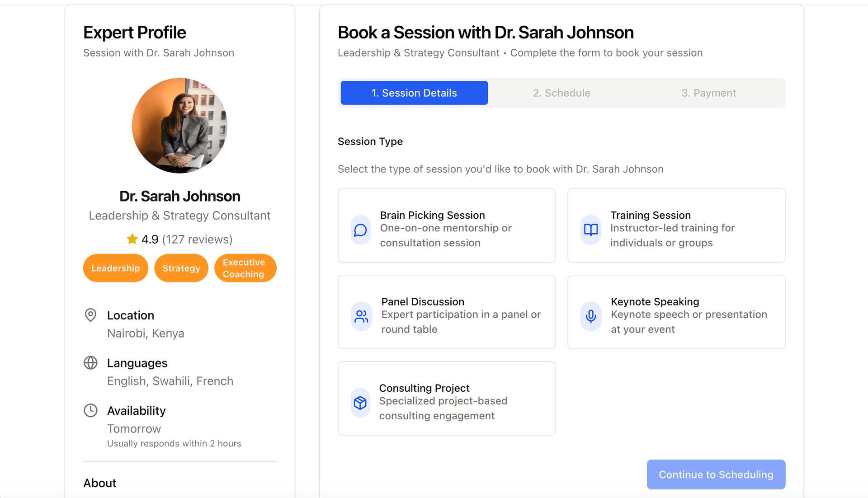Click the 4.9 (127 reviews) rating text

187,239
